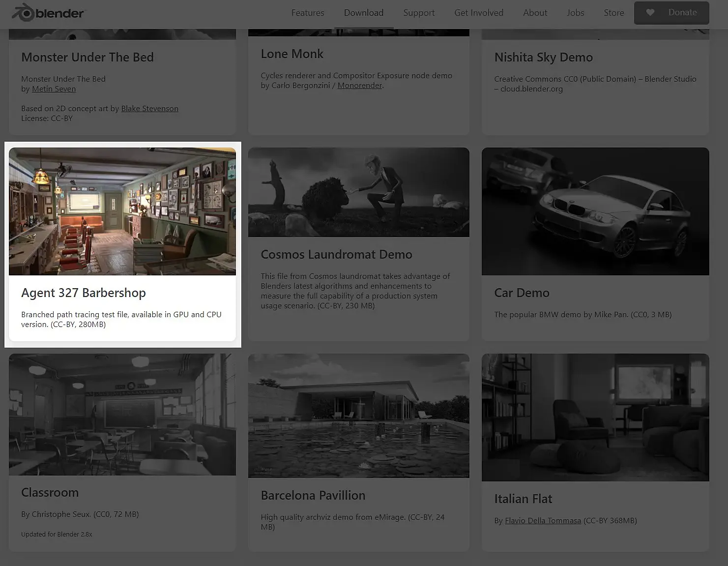Open the Monorender link
The image size is (728, 566).
point(360,86)
